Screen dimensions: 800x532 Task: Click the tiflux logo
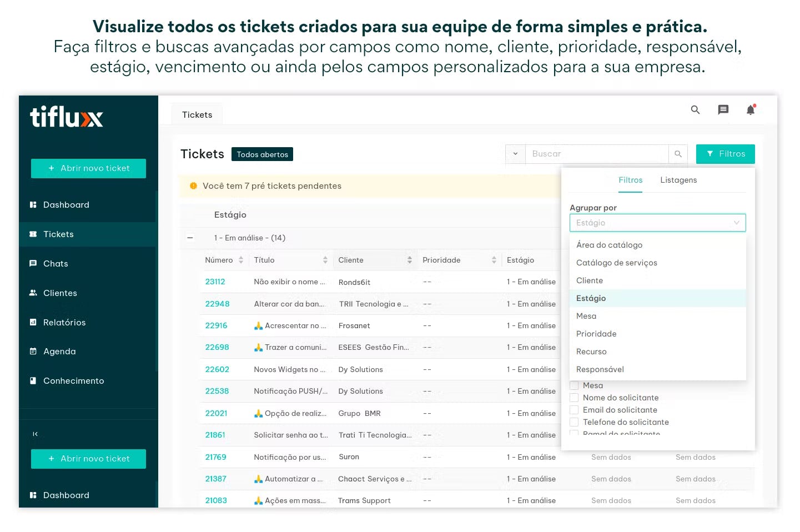click(x=67, y=117)
